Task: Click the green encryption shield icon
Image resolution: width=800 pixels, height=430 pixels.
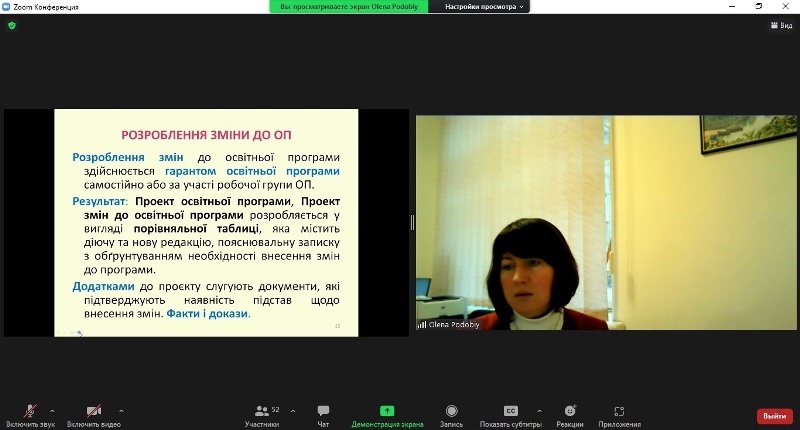Action: (12, 26)
